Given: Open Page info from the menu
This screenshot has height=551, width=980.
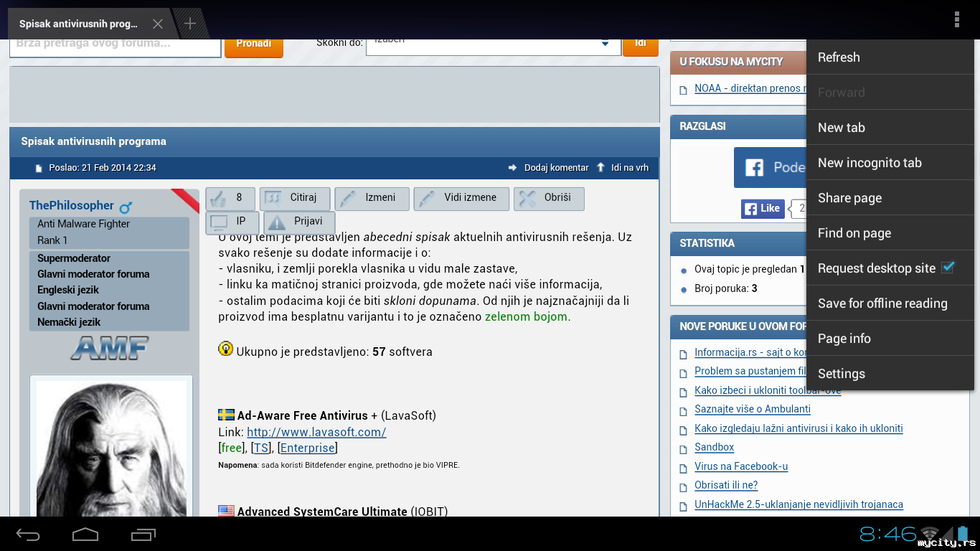Looking at the screenshot, I should pos(890,339).
